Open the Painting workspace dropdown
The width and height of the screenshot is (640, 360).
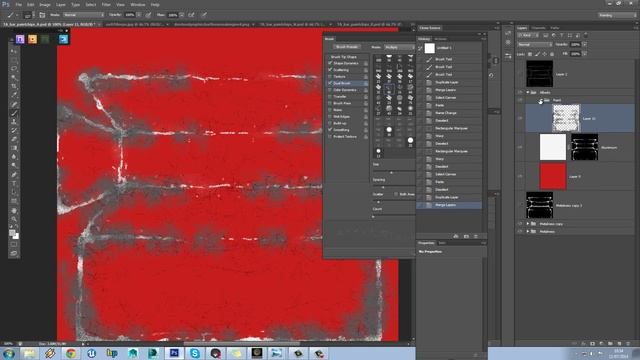(x=617, y=15)
